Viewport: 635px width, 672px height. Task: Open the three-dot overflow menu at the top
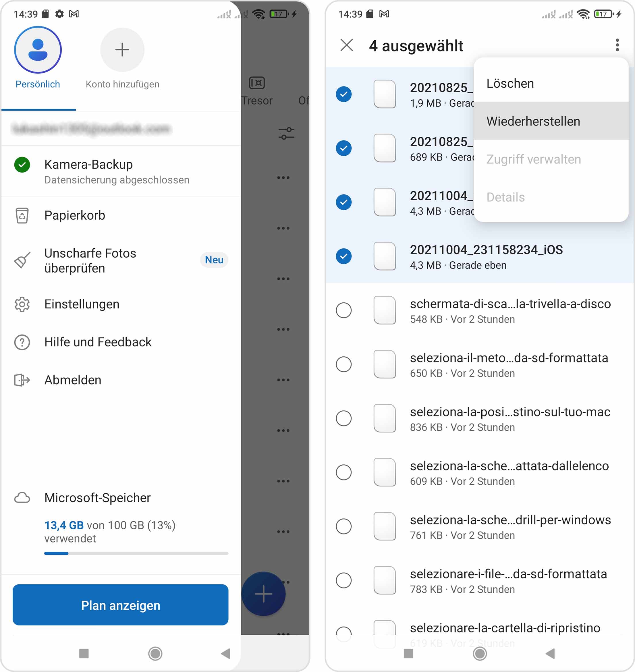point(617,45)
